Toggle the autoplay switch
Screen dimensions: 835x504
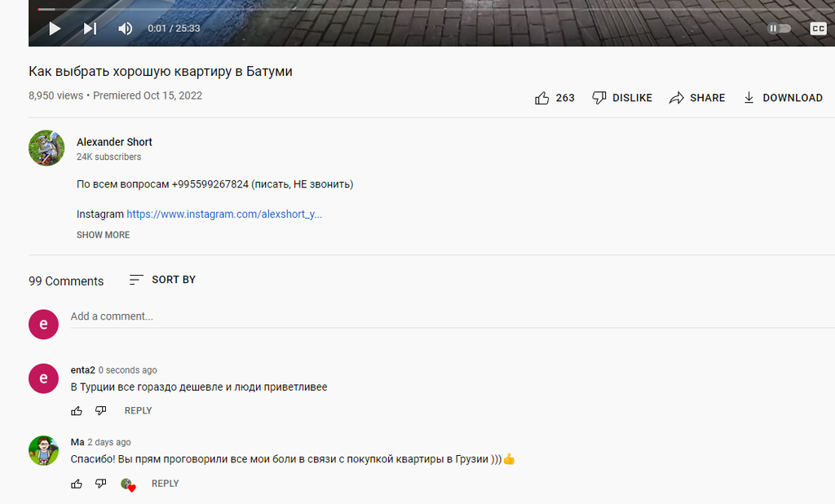click(x=779, y=29)
